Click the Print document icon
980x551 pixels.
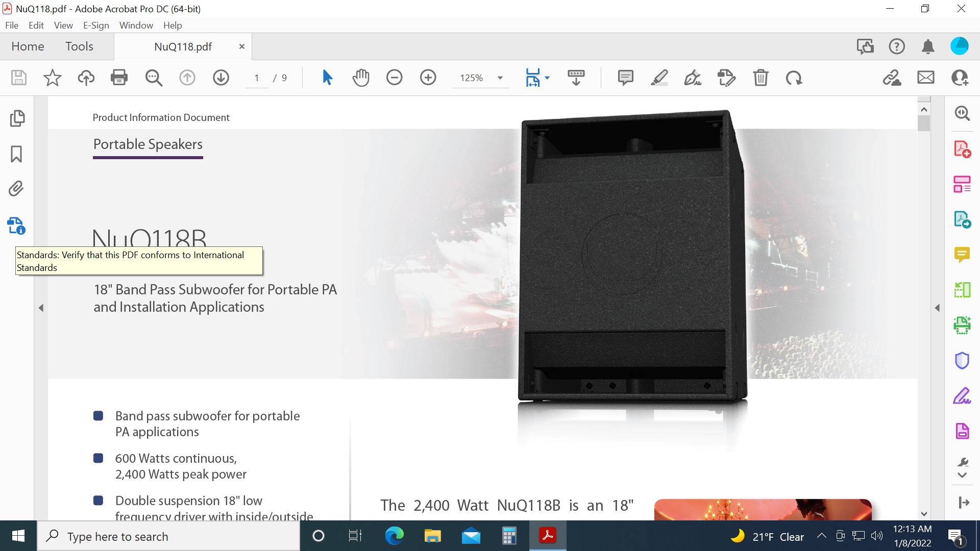119,78
